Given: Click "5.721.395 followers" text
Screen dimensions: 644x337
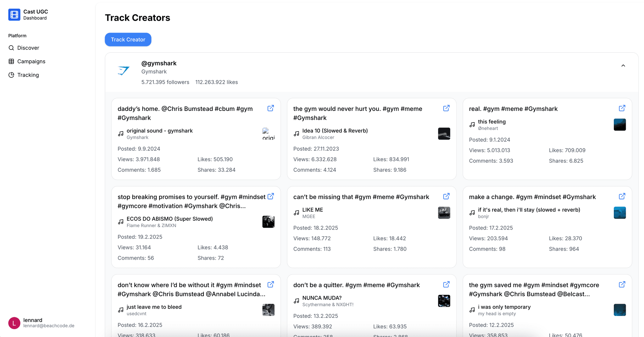Looking at the screenshot, I should (x=165, y=82).
